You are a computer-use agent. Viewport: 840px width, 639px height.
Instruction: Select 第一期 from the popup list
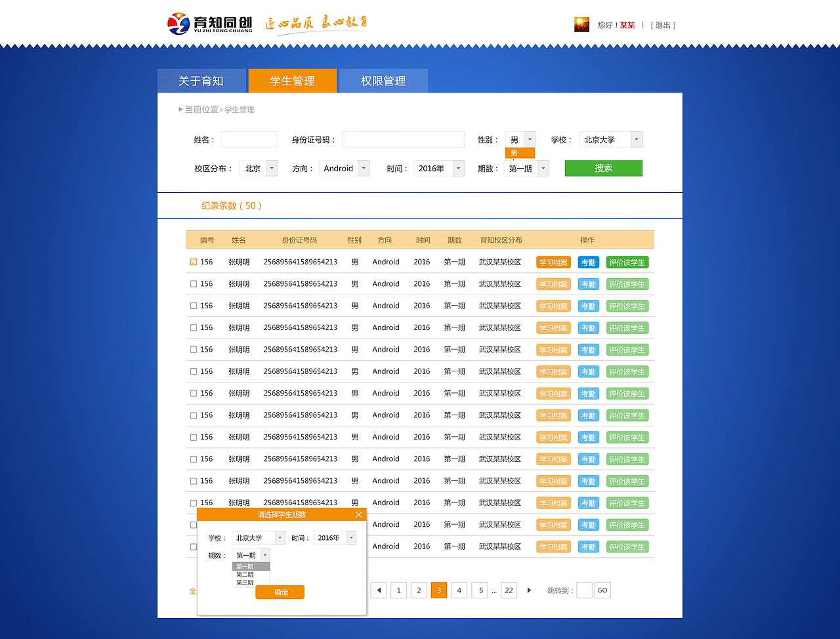pos(251,567)
